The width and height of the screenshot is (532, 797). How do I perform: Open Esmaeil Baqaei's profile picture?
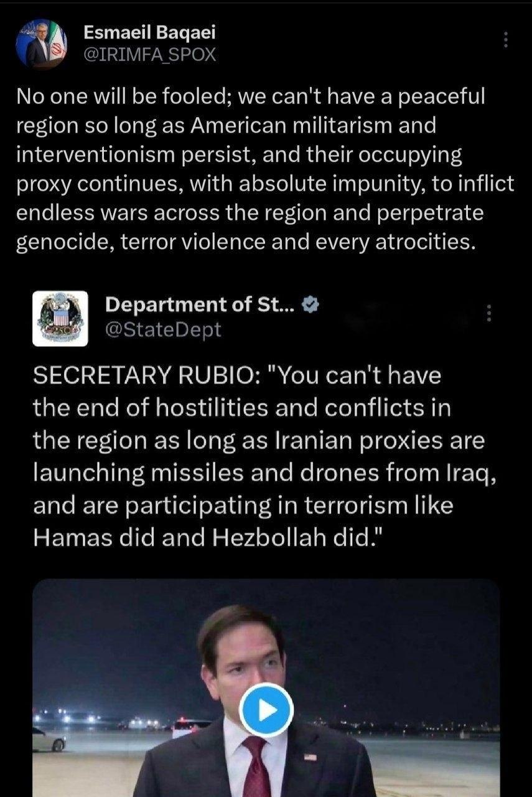click(x=42, y=44)
